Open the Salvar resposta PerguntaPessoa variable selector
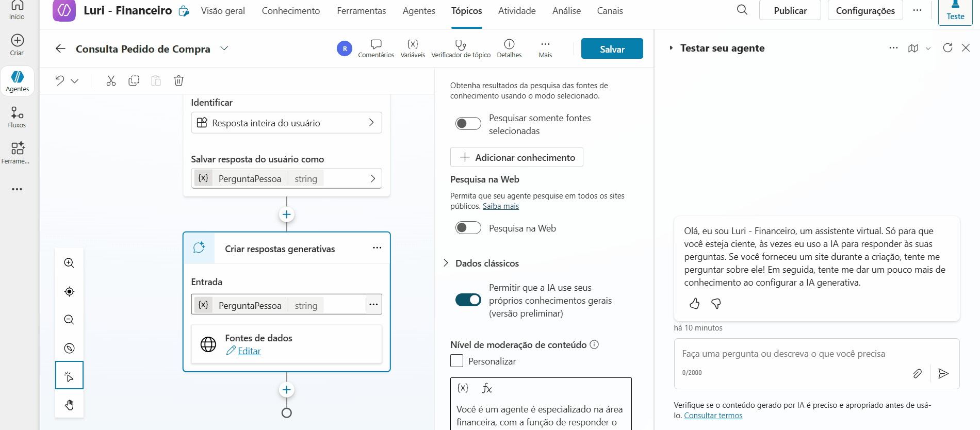980x430 pixels. (x=286, y=178)
